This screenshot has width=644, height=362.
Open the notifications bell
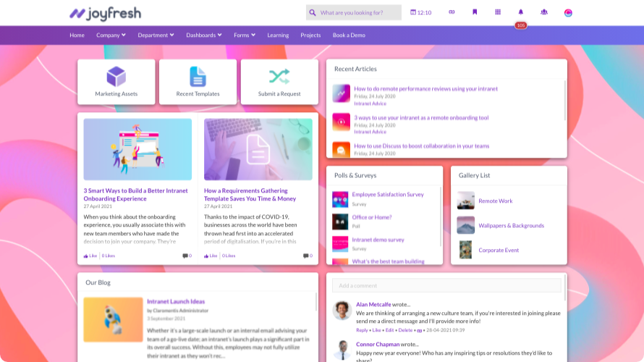521,12
